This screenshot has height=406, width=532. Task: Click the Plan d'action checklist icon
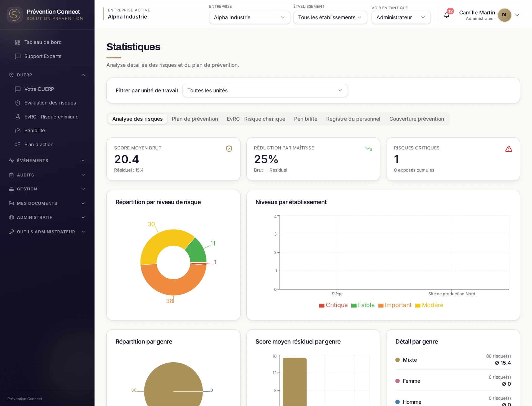click(x=18, y=144)
